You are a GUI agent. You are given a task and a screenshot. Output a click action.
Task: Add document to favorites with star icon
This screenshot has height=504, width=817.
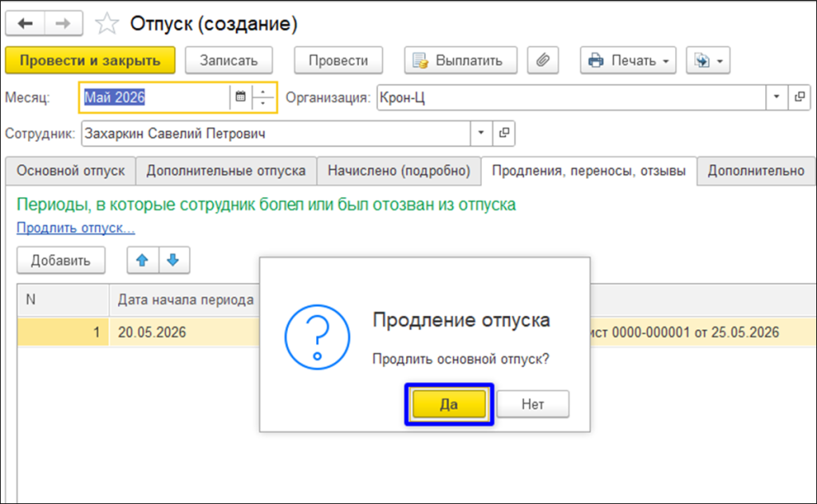[x=107, y=24]
